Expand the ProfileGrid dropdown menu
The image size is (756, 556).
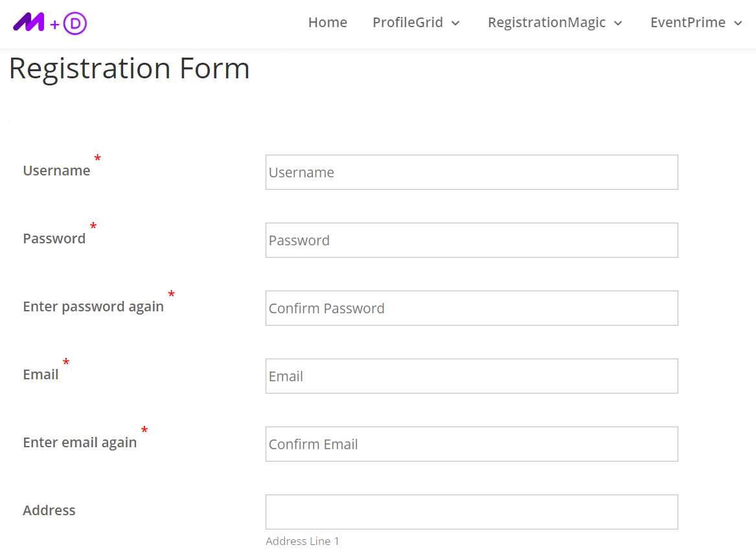pos(417,22)
